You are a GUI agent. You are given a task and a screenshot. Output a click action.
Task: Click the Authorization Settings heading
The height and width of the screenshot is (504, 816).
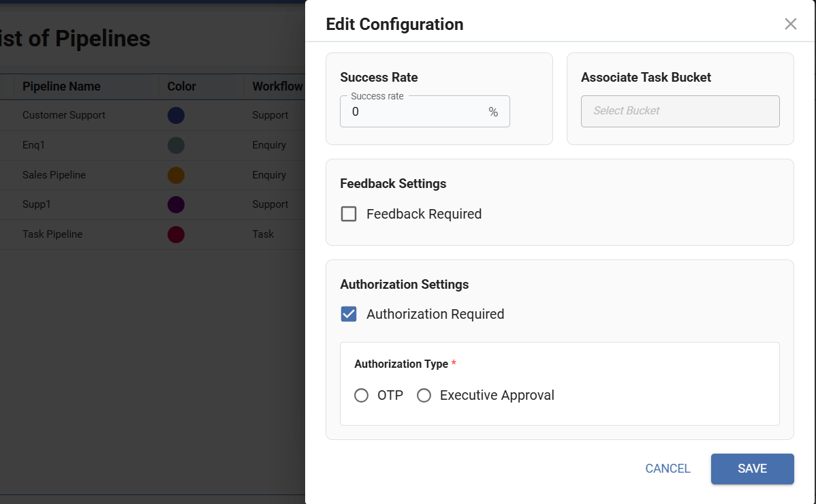tap(405, 285)
